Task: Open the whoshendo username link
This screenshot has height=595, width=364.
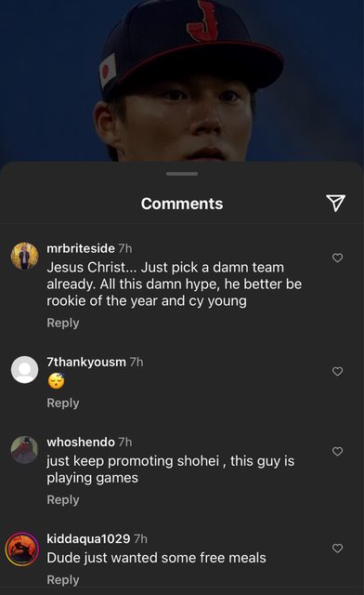Action: (81, 443)
